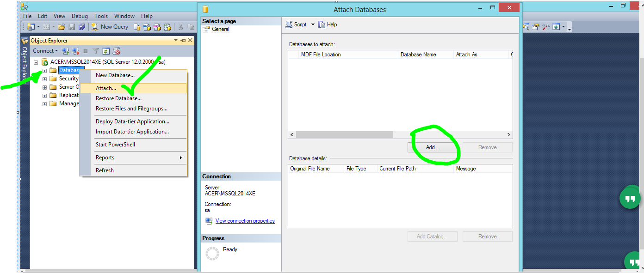Screen dimensions: 644x273
Task: Choose Start PowerShell from context menu
Action: click(x=133, y=145)
